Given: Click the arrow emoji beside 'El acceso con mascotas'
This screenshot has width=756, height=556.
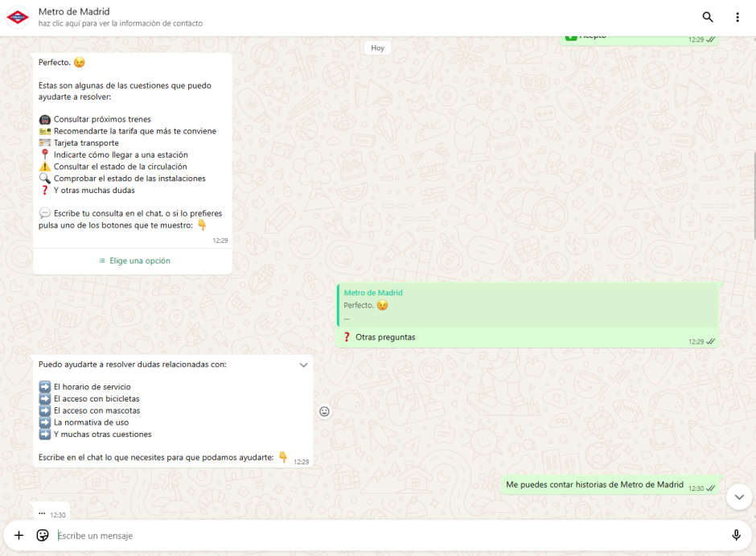Looking at the screenshot, I should click(45, 410).
